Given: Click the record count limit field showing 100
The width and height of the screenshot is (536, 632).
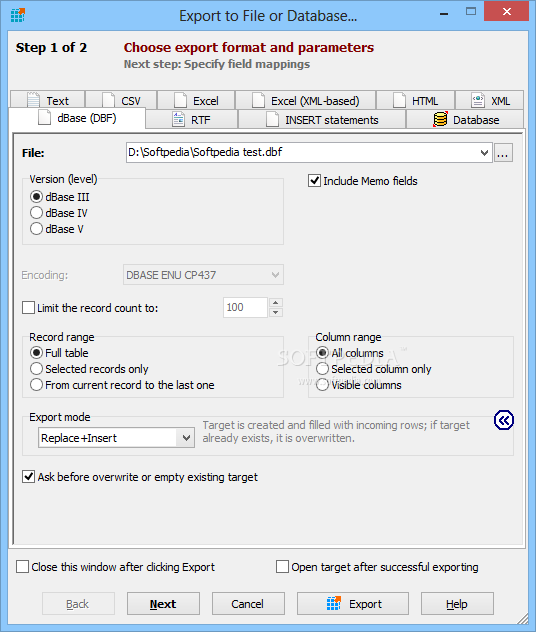Looking at the screenshot, I should (x=245, y=308).
